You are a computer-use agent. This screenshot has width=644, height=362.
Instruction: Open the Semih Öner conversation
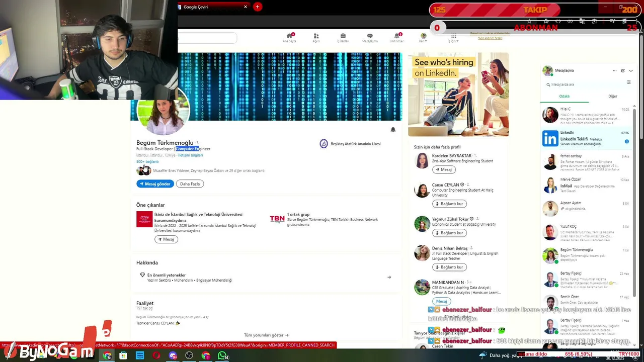[586, 302]
